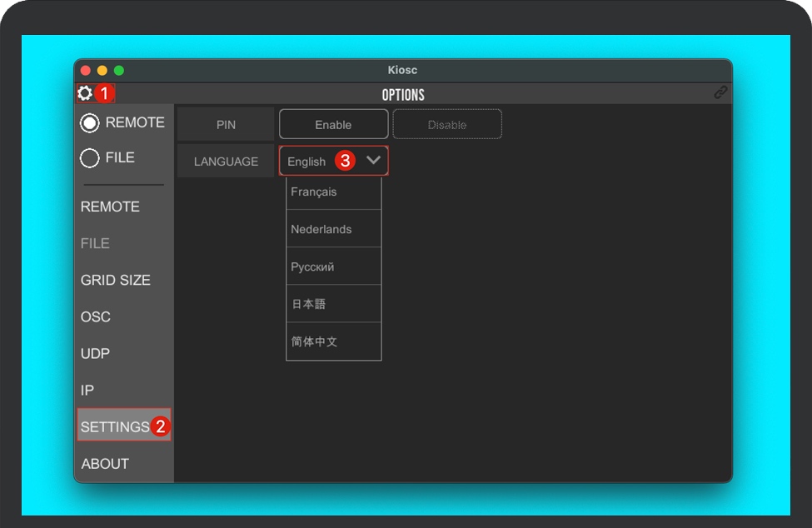Open the REMOTE options section
This screenshot has width=812, height=528.
pyautogui.click(x=110, y=207)
